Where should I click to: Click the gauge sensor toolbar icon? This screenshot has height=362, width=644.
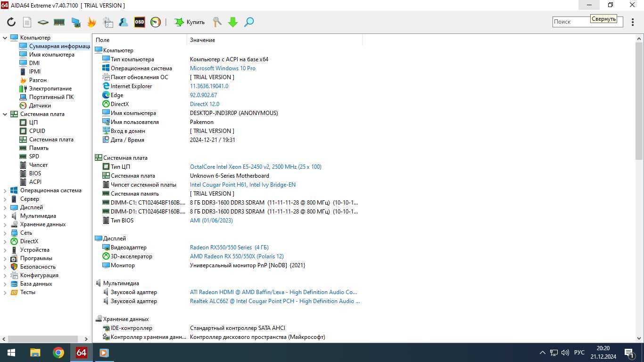pos(156,22)
